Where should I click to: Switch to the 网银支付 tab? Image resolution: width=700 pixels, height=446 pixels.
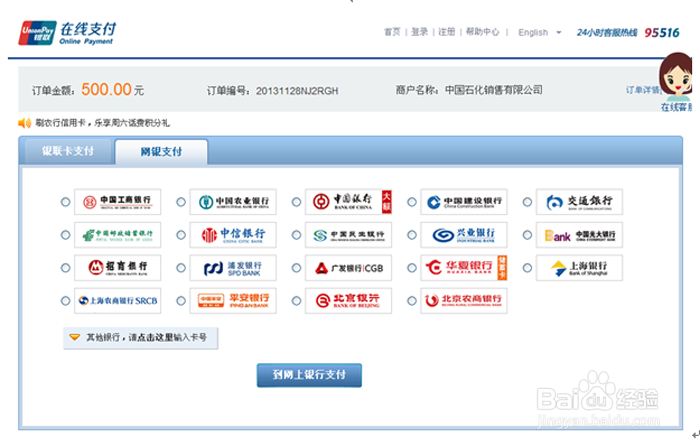(x=161, y=152)
